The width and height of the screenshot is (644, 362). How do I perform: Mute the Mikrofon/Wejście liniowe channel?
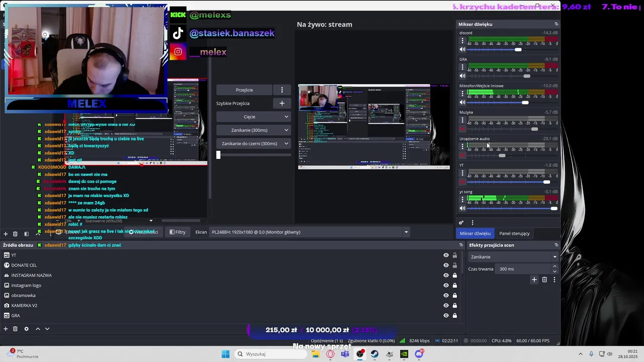[462, 103]
